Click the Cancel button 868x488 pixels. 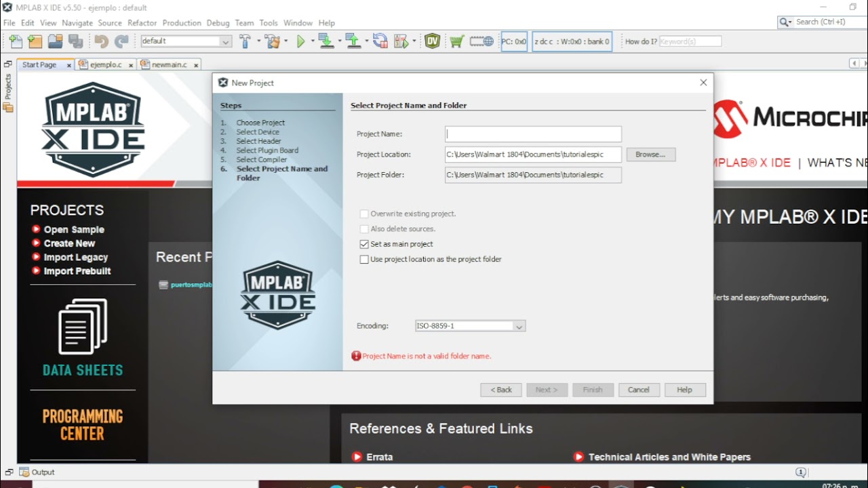(638, 390)
